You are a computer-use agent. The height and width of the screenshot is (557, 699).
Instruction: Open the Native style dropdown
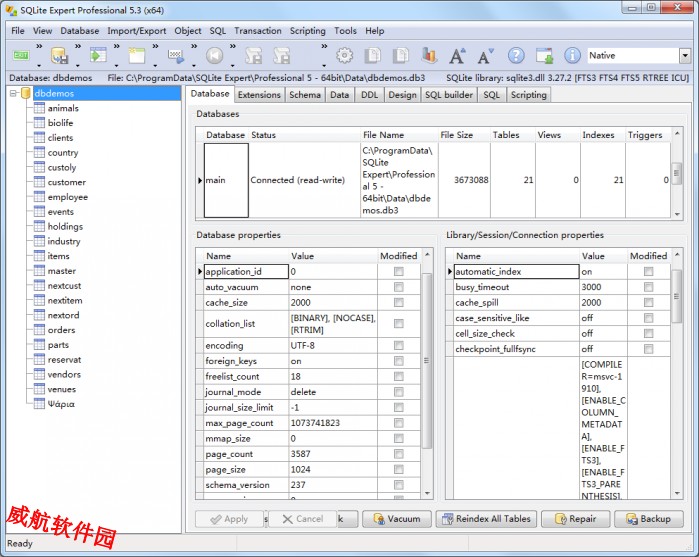click(685, 56)
